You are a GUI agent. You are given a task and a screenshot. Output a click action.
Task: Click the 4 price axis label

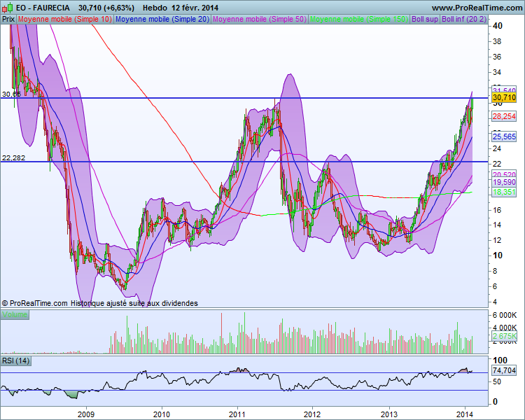click(495, 302)
